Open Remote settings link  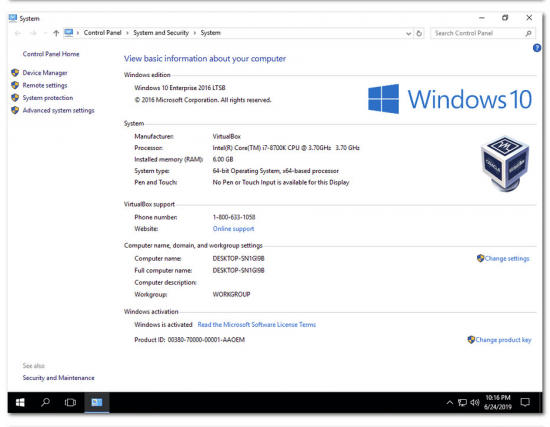click(45, 85)
